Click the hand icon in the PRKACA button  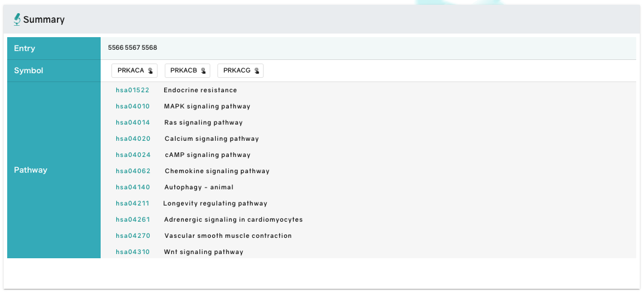click(x=150, y=71)
